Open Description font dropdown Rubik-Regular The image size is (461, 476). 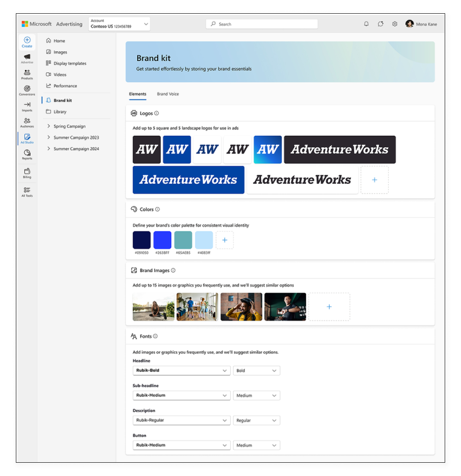click(181, 420)
